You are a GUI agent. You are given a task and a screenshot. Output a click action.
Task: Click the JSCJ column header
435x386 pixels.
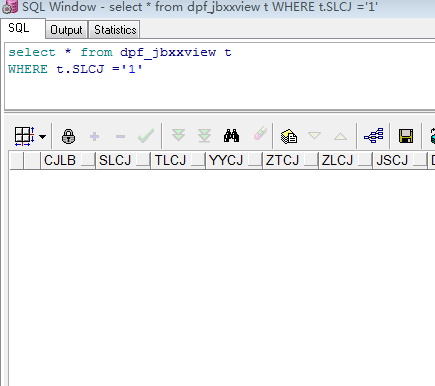click(x=400, y=160)
